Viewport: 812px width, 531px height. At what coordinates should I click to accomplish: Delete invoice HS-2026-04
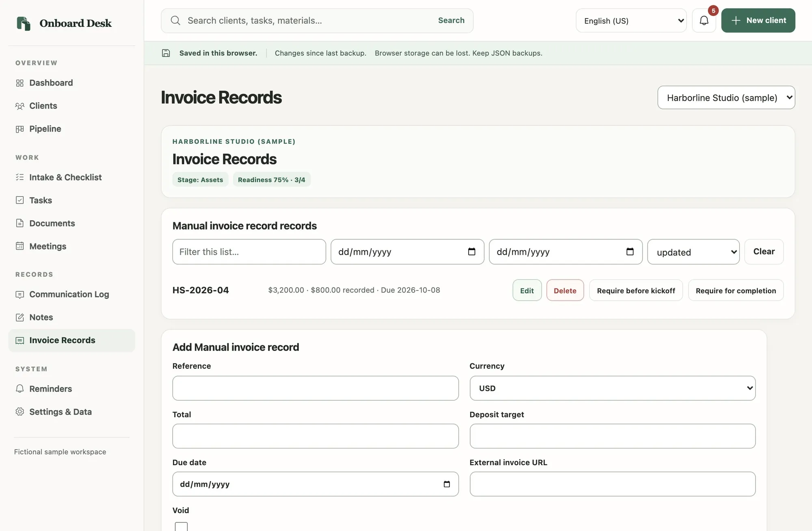click(565, 290)
